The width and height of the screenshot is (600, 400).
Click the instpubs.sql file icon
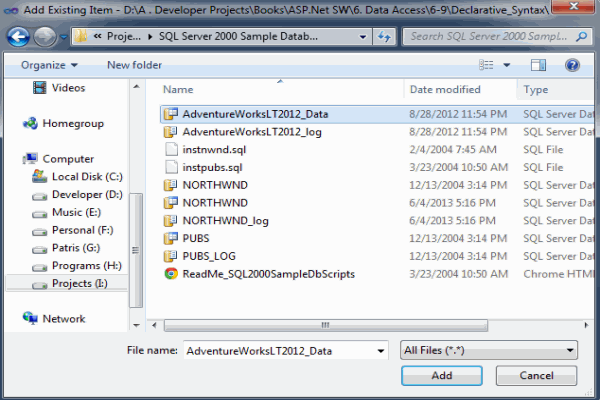171,167
